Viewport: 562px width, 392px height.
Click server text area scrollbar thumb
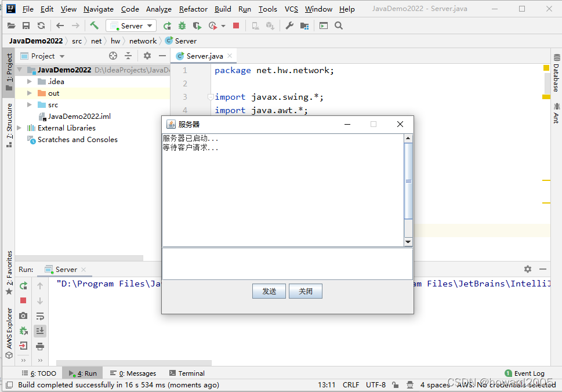tap(408, 181)
